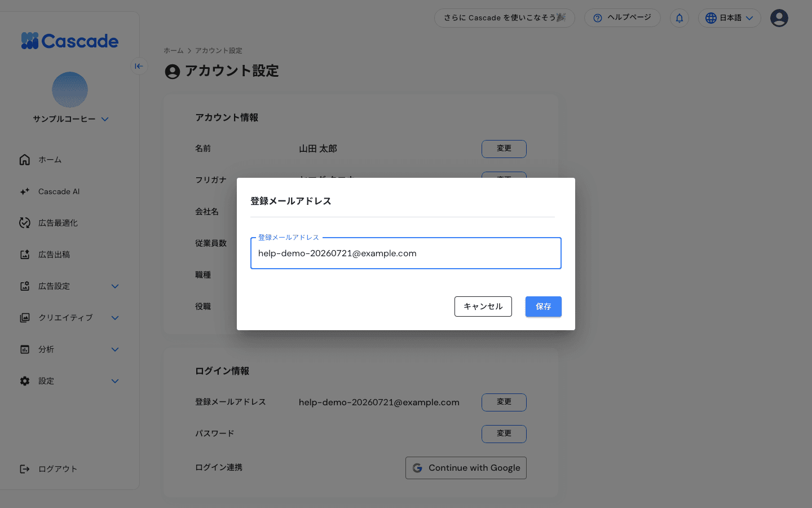Click 保存 in the dialog
The image size is (812, 508).
coord(544,306)
